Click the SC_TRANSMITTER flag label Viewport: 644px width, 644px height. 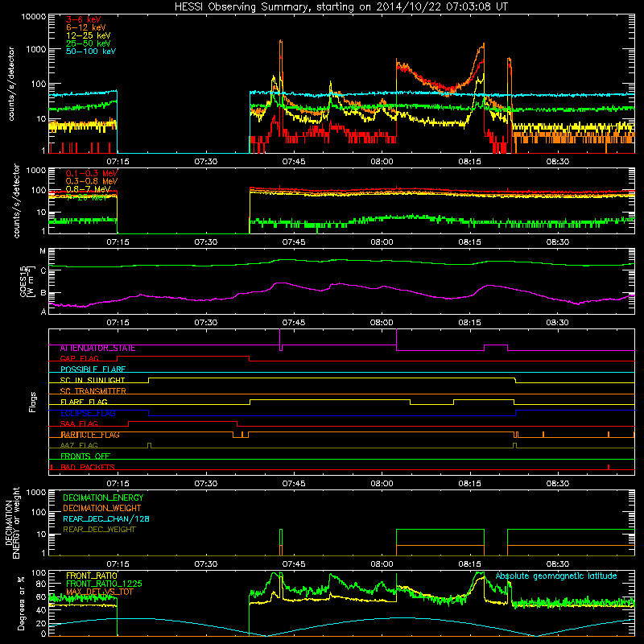tap(93, 391)
